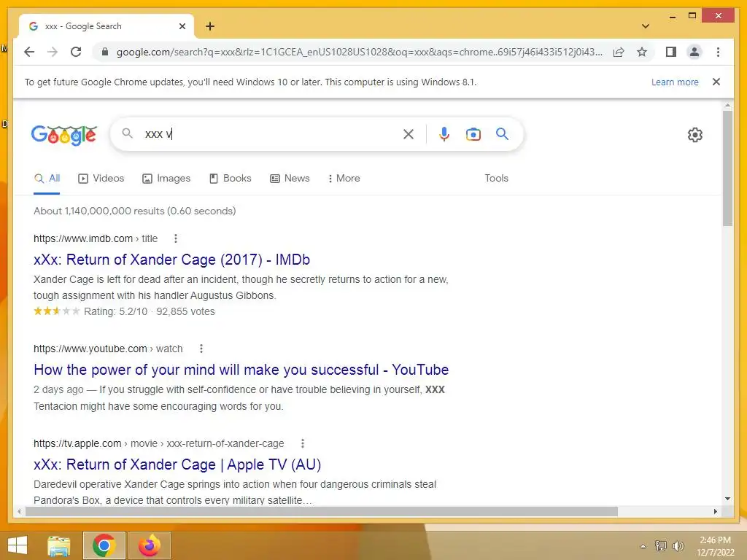
Task: Dismiss the Windows 8.1 update infobar
Action: coord(716,82)
